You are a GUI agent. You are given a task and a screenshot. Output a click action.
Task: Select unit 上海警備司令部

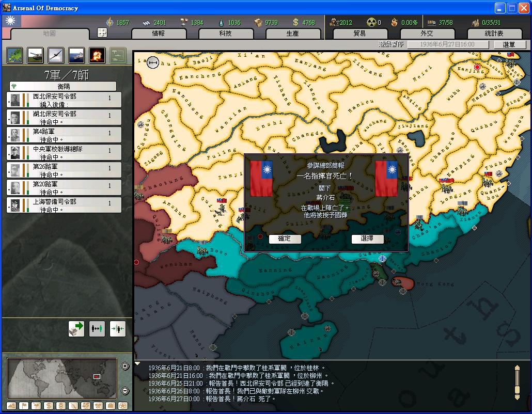[x=64, y=205]
